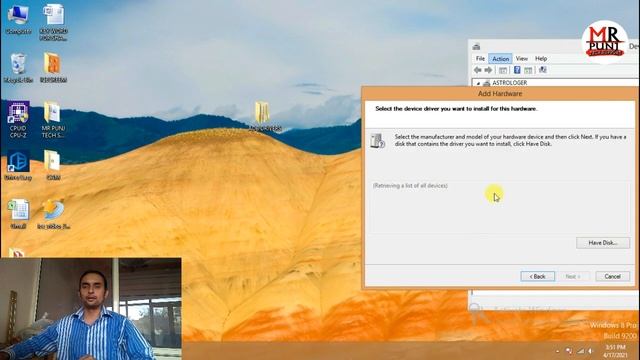Select the ASTROLOGER computer node
The height and width of the screenshot is (360, 640).
pyautogui.click(x=509, y=83)
